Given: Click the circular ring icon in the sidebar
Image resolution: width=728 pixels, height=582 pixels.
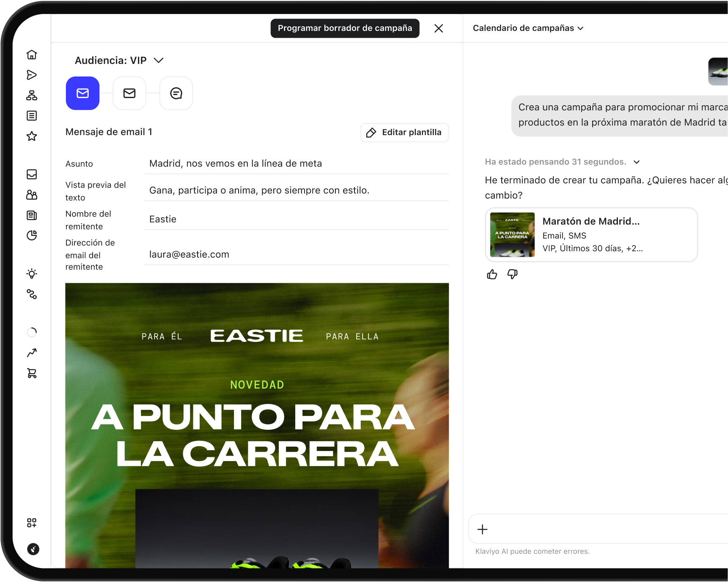Looking at the screenshot, I should (32, 332).
